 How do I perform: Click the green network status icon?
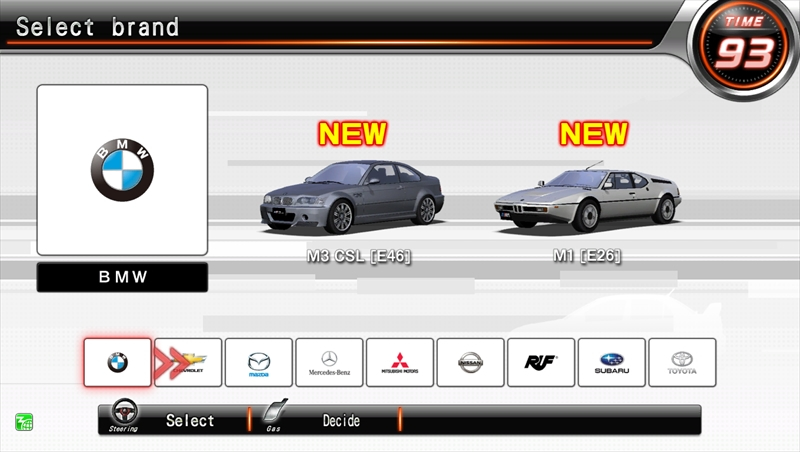pos(24,422)
